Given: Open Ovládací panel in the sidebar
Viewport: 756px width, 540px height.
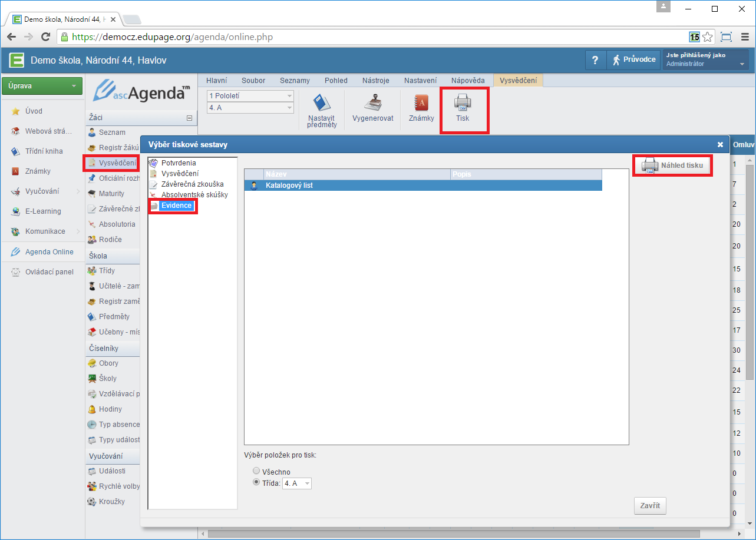Looking at the screenshot, I should (x=49, y=271).
